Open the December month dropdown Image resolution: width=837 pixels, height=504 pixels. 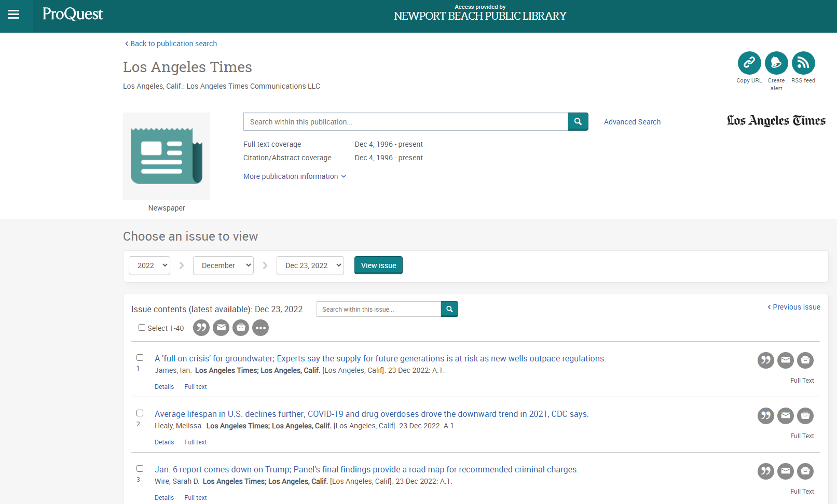(223, 265)
